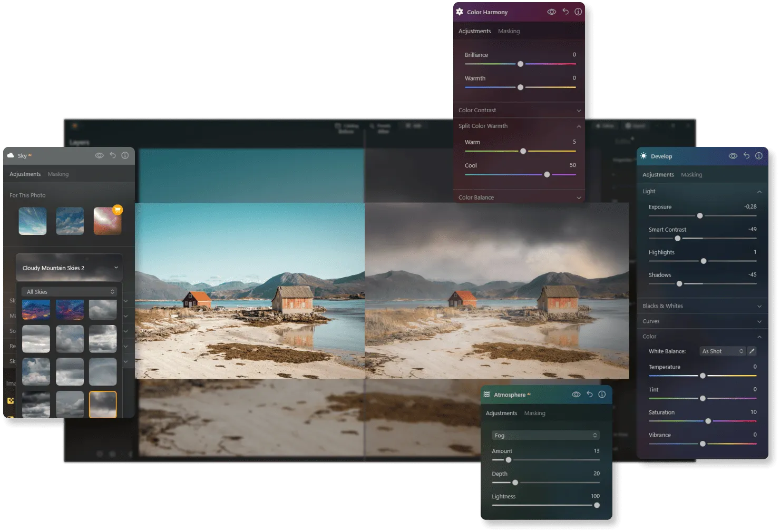Image resolution: width=780 pixels, height=532 pixels.
Task: Open info for the Color Harmony tool
Action: [x=578, y=12]
